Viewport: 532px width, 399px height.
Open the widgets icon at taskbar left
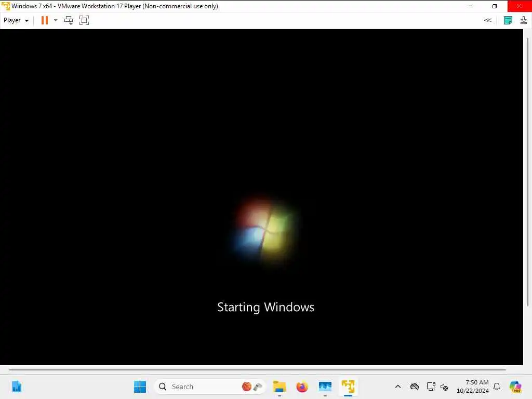click(x=16, y=387)
